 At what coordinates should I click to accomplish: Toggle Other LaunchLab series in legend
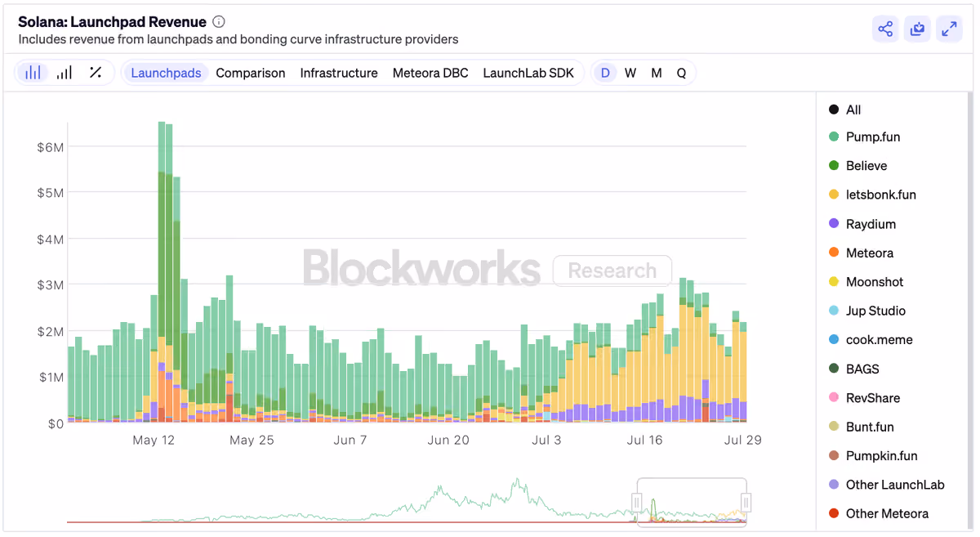coord(886,485)
